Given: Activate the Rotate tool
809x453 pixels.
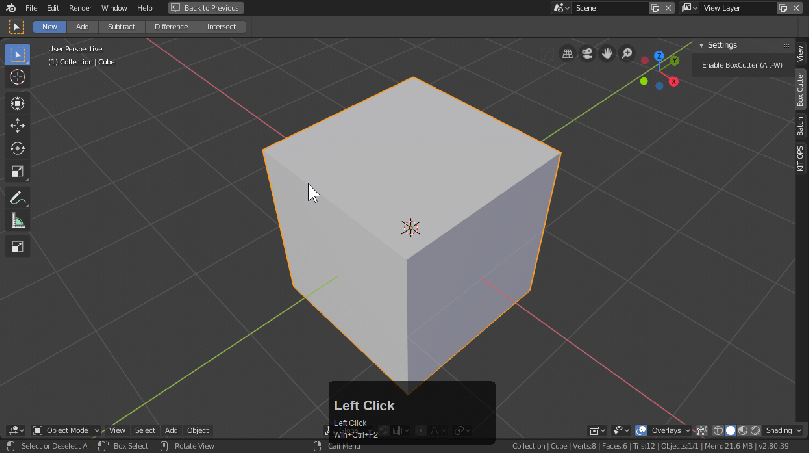Looking at the screenshot, I should pyautogui.click(x=18, y=148).
